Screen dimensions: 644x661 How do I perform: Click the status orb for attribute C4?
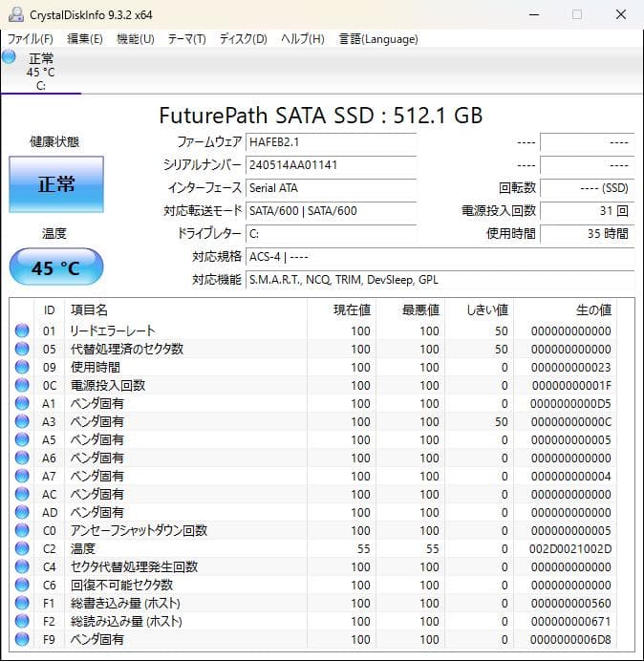22,566
